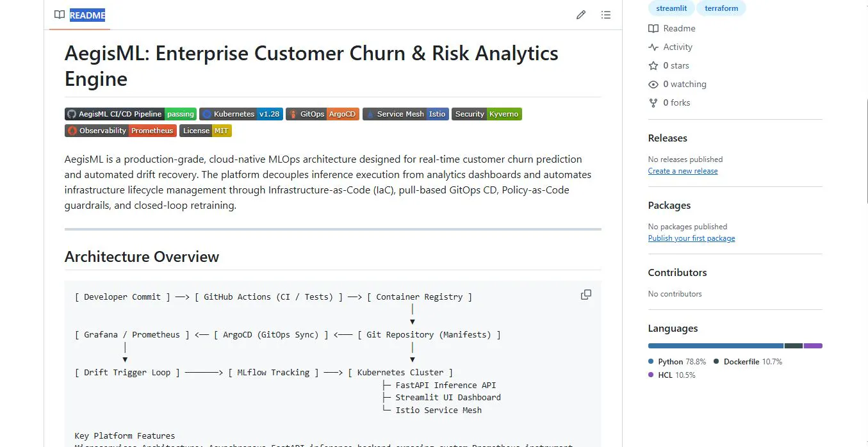Click 'No releases published' text
868x447 pixels.
pyautogui.click(x=685, y=159)
